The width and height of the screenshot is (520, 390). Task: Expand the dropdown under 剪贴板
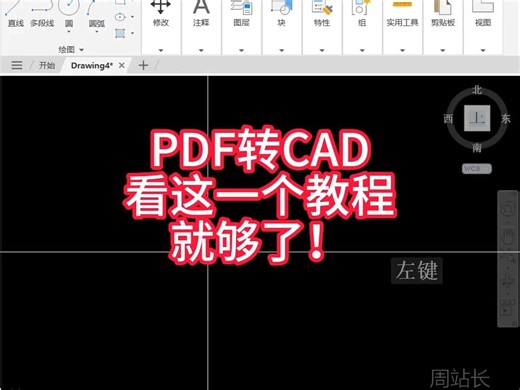coord(443,50)
